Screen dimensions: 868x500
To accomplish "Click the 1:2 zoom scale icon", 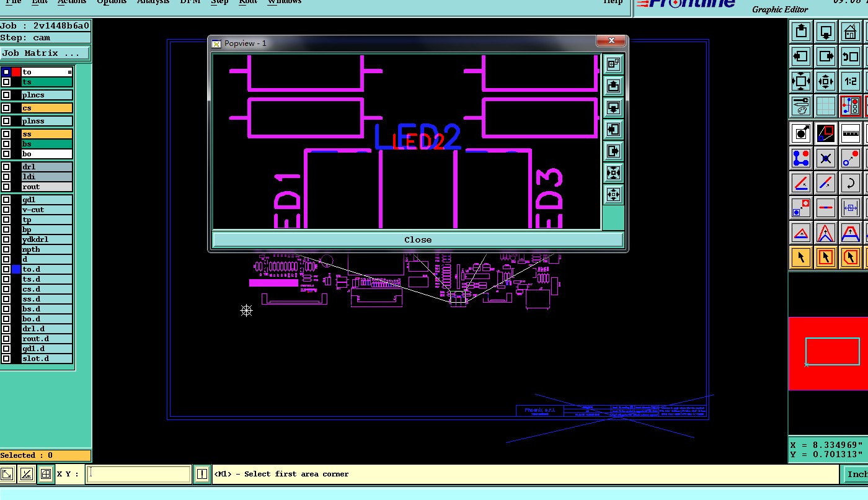I will point(850,81).
